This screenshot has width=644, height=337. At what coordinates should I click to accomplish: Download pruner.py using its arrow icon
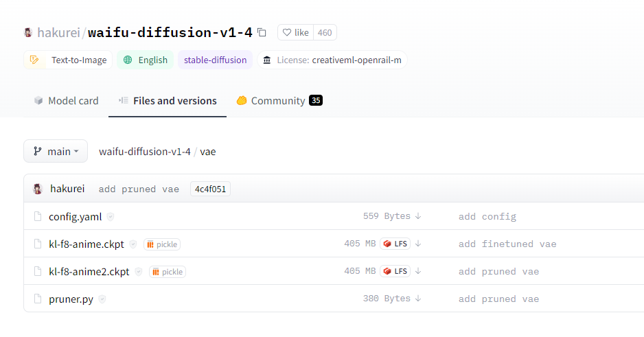click(x=418, y=299)
